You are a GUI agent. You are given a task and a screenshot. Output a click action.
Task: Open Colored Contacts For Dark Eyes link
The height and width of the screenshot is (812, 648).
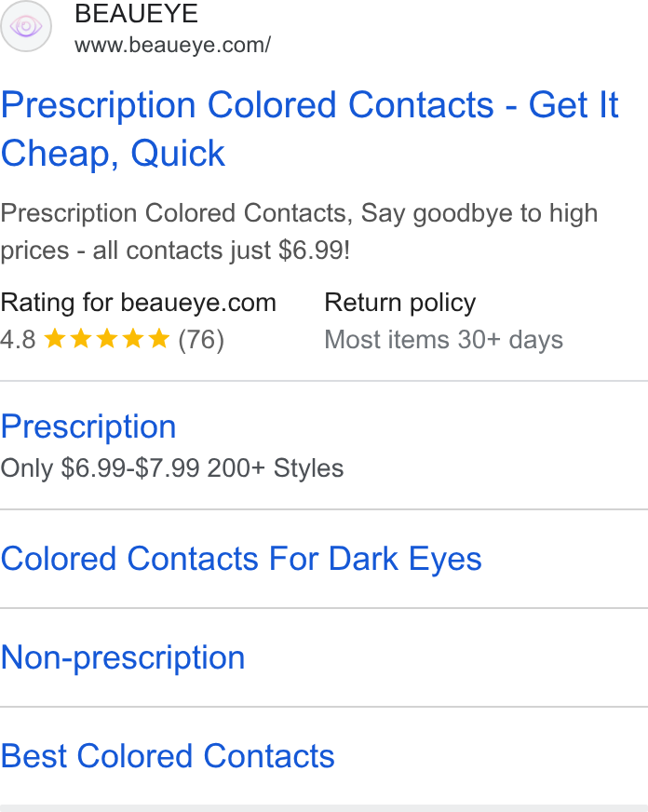coord(241,559)
